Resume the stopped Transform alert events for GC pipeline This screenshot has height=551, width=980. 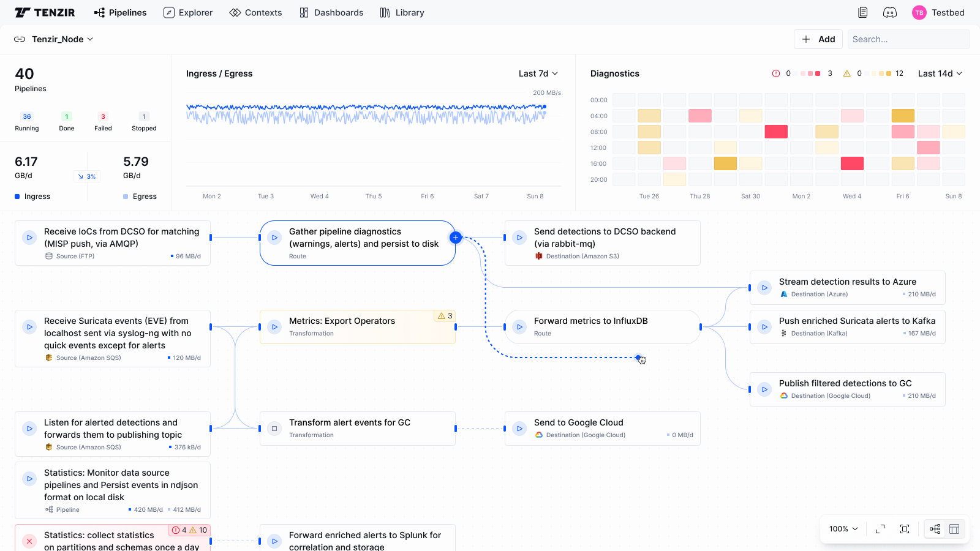[274, 429]
